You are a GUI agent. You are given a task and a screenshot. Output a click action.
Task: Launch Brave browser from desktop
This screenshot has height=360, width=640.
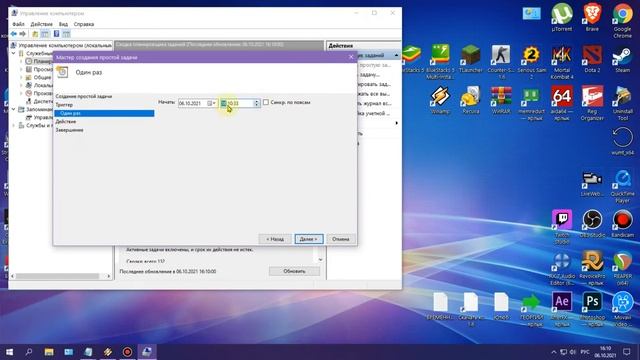click(592, 18)
